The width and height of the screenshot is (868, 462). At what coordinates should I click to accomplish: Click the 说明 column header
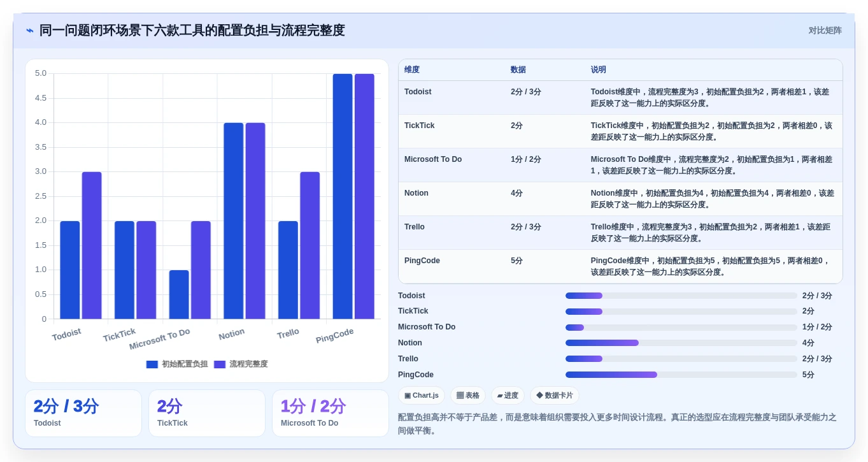click(599, 70)
